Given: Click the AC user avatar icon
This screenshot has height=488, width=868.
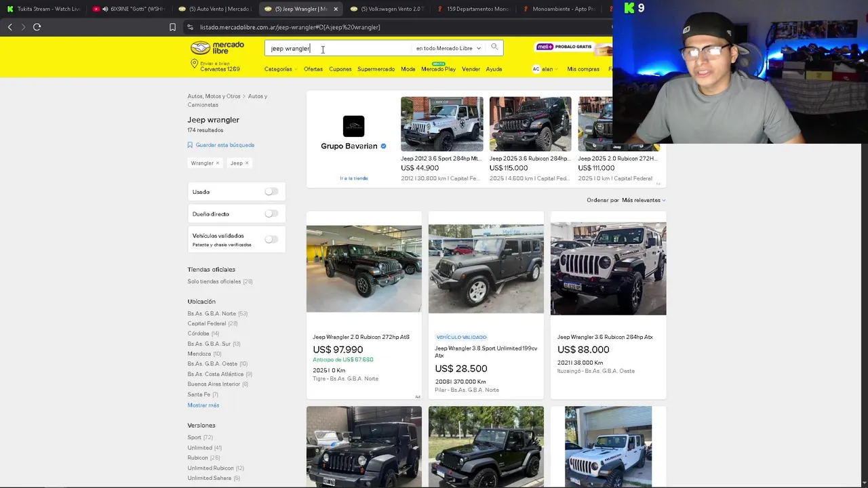Looking at the screenshot, I should [536, 69].
